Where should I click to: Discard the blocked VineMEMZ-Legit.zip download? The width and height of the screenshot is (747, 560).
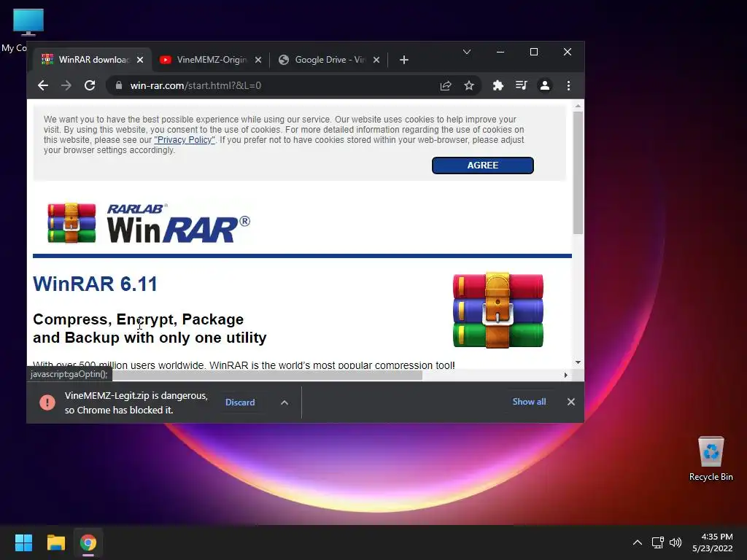coord(239,402)
